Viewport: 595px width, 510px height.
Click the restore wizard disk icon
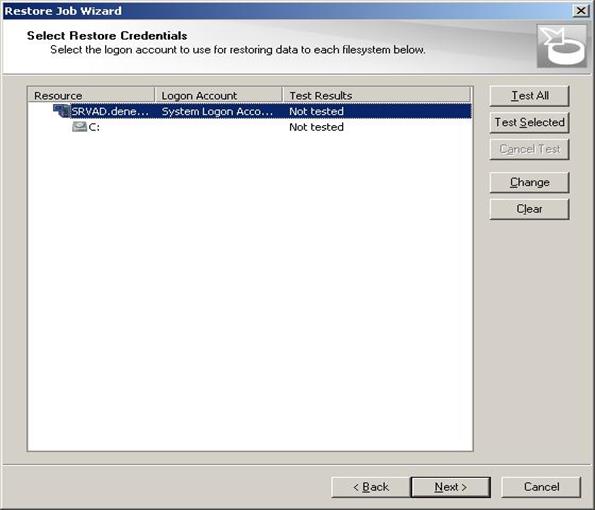(x=562, y=46)
